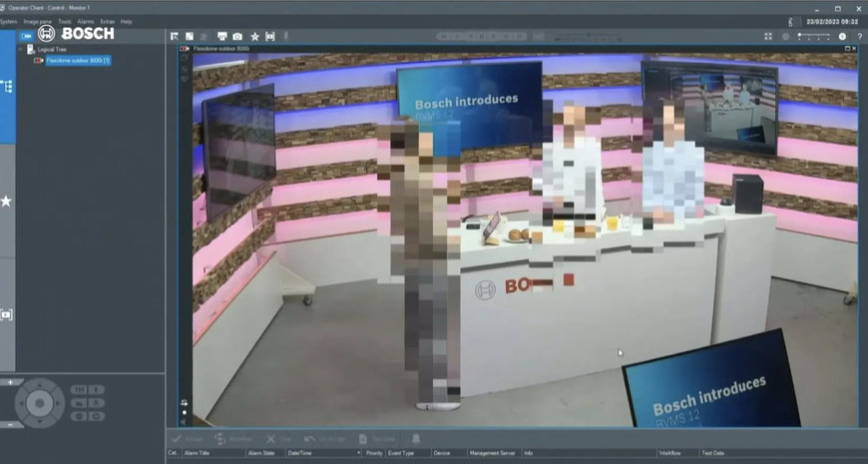This screenshot has width=868, height=464.
Task: Click the PTZ center joystick button
Action: [40, 404]
